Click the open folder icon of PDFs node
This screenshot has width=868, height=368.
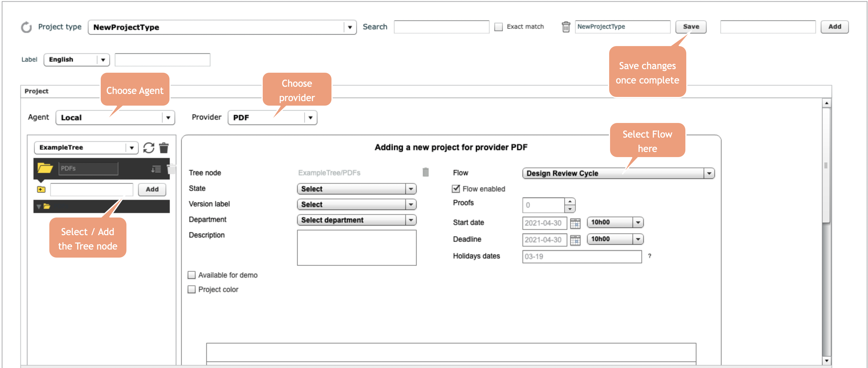(x=45, y=168)
